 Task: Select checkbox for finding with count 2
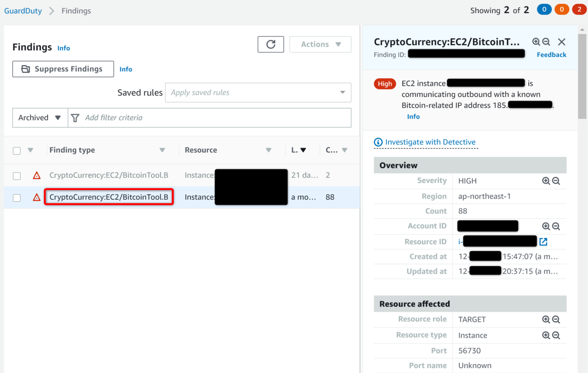[17, 176]
